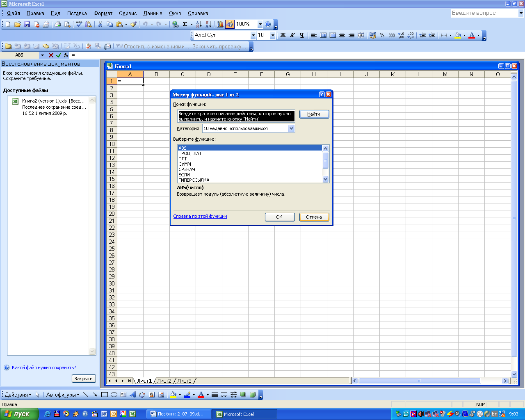
Task: Sort descending with Я-A arrow icon
Action: tap(208, 24)
